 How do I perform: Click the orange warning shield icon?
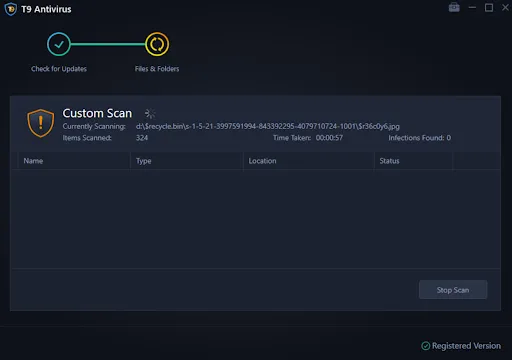pos(41,123)
